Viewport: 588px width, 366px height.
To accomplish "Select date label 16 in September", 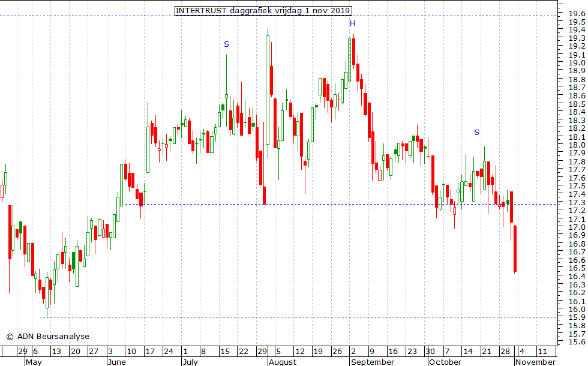I will 392,352.
